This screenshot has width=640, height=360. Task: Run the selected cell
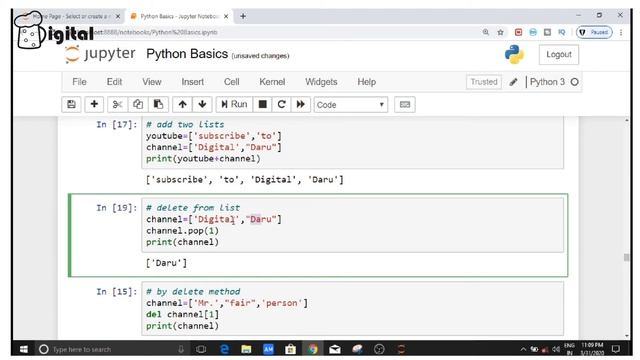click(234, 104)
